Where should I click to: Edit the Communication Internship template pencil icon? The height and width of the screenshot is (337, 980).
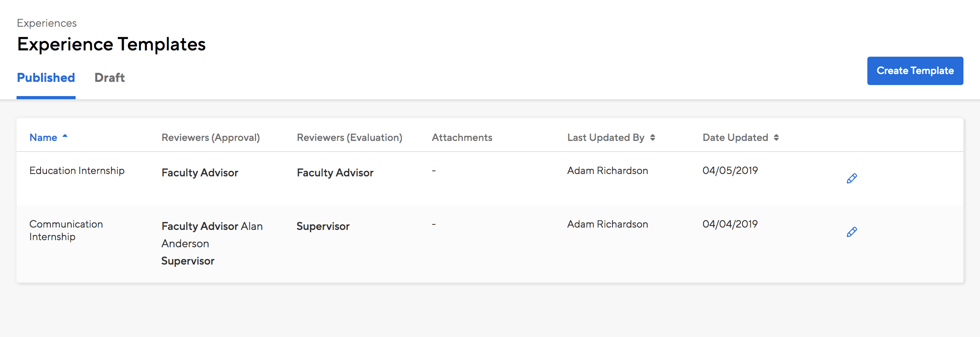click(852, 232)
